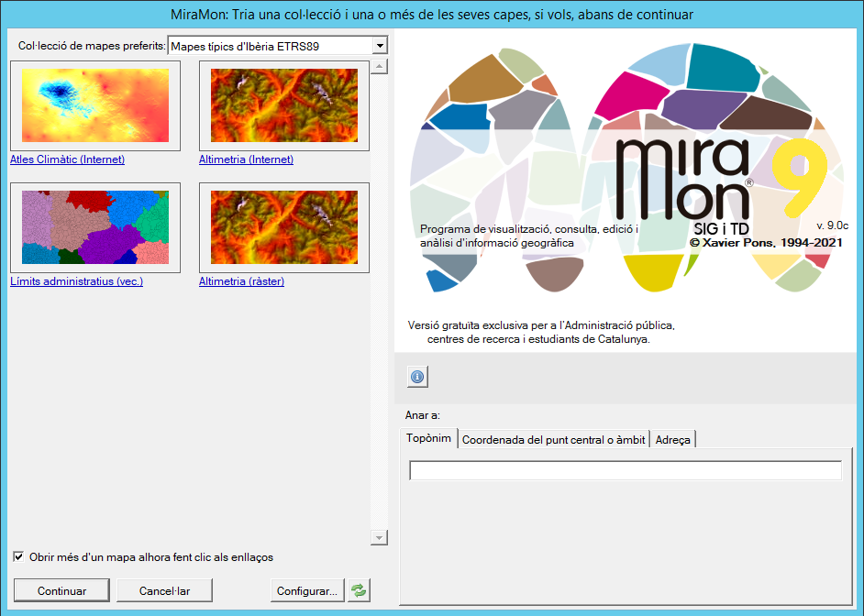This screenshot has width=864, height=616.
Task: Select the Altimetria (ràster) map thumbnail
Action: coord(284,227)
